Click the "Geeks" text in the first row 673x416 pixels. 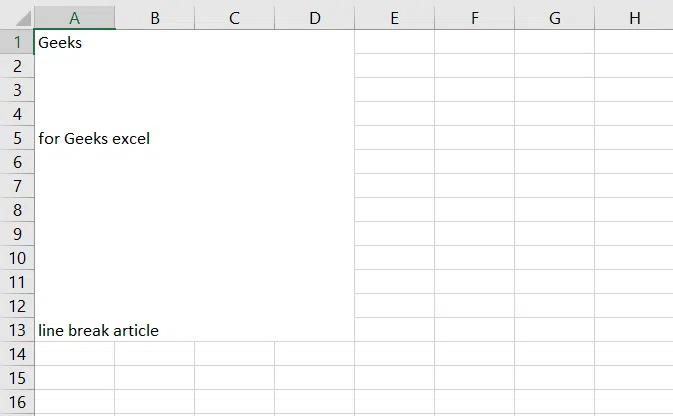coord(60,43)
